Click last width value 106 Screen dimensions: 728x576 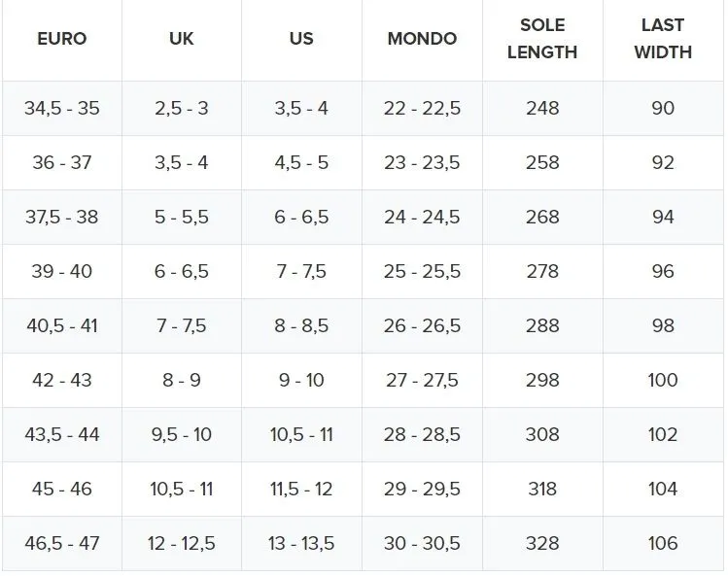(663, 543)
